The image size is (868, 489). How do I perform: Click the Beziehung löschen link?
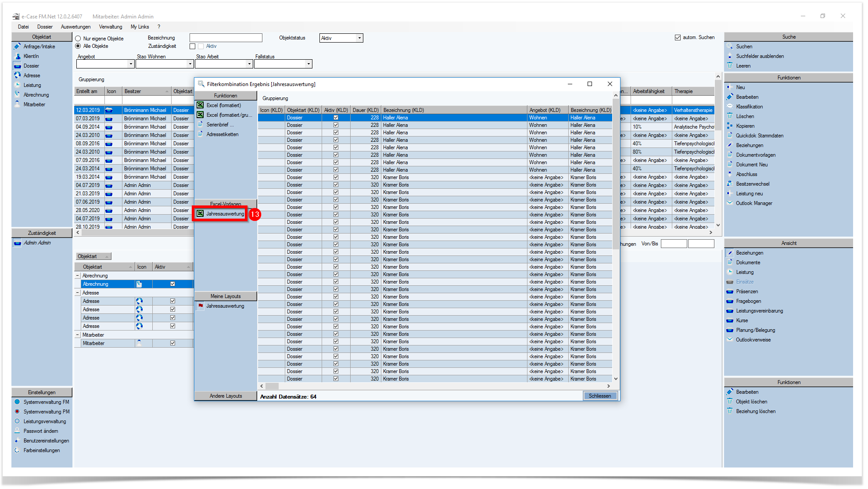point(756,411)
